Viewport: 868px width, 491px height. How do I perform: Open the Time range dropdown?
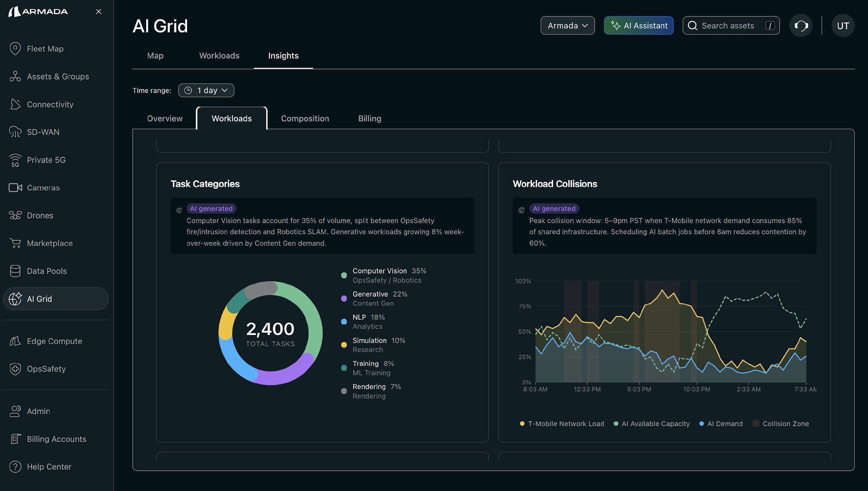206,90
